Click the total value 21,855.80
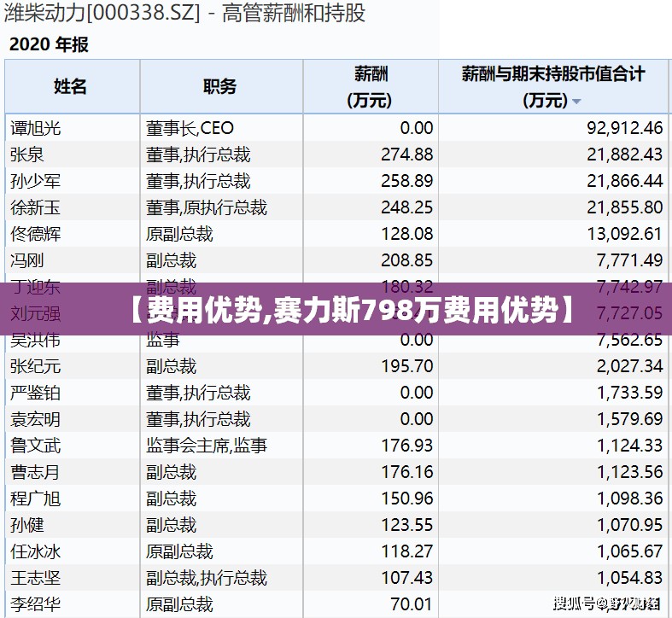 tap(625, 208)
